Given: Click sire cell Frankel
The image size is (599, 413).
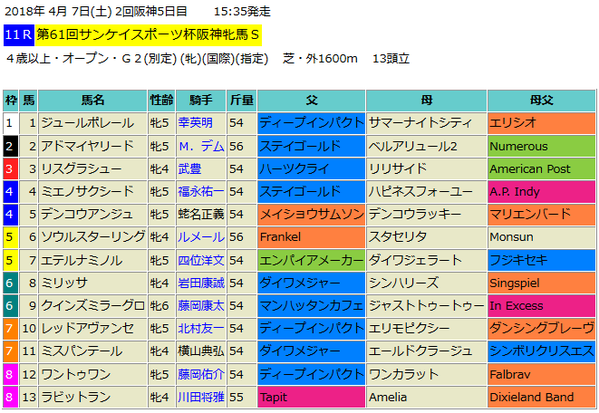Looking at the screenshot, I should (311, 237).
